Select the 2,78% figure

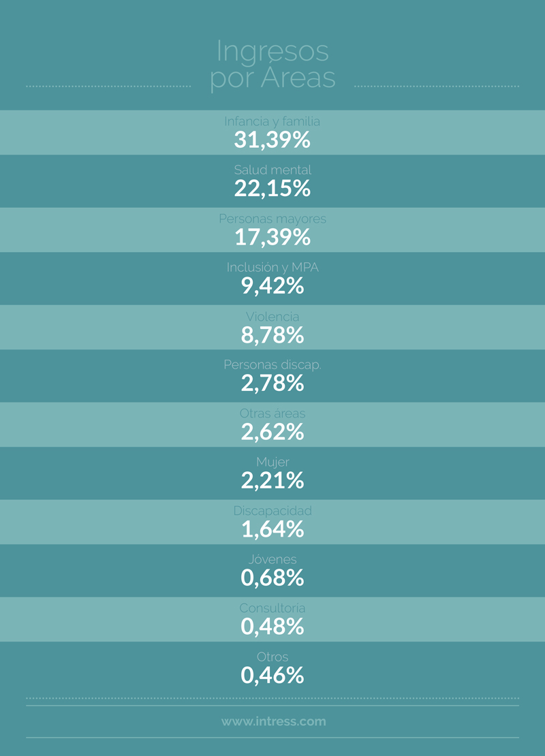tap(272, 383)
